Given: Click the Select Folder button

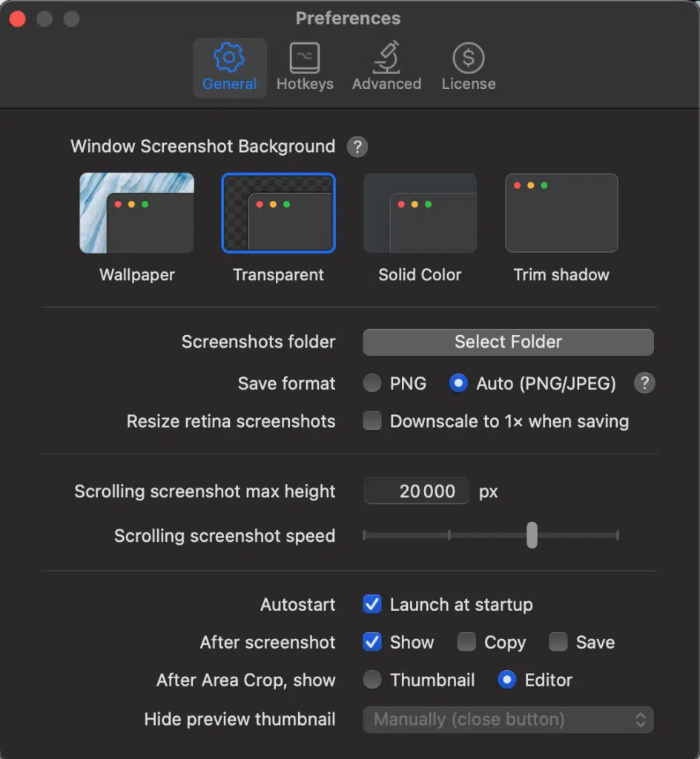Looking at the screenshot, I should [508, 342].
